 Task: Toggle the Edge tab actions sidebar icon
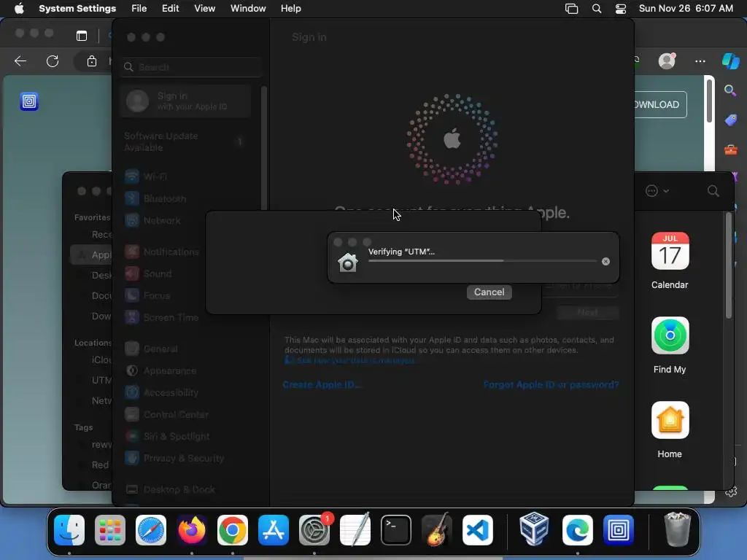tap(82, 36)
